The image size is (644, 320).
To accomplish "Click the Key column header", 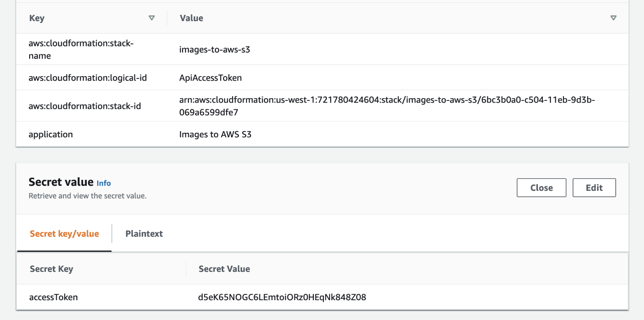I will pyautogui.click(x=37, y=18).
